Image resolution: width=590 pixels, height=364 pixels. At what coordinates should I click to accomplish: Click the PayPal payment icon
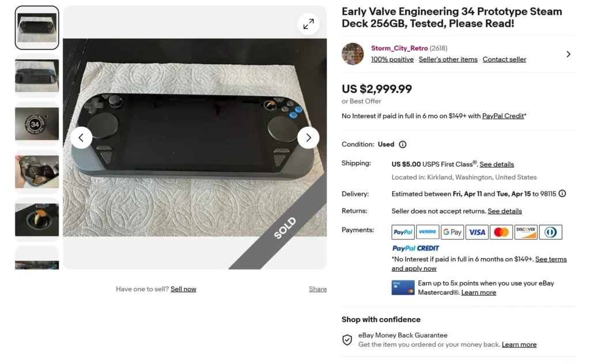403,232
